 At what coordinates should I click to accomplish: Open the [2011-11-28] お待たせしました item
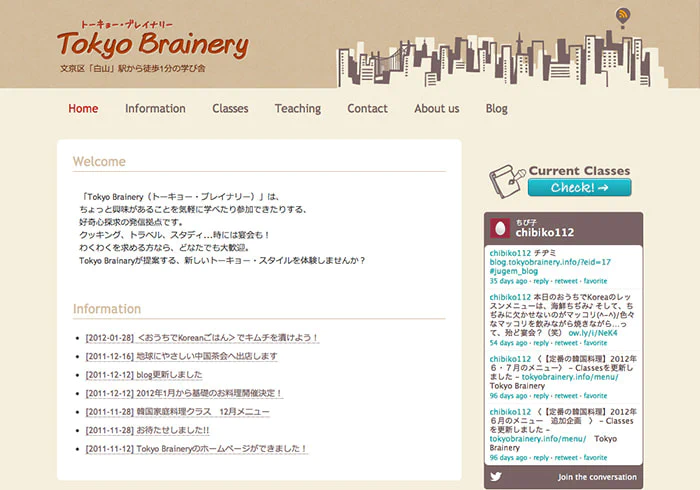pyautogui.click(x=147, y=430)
